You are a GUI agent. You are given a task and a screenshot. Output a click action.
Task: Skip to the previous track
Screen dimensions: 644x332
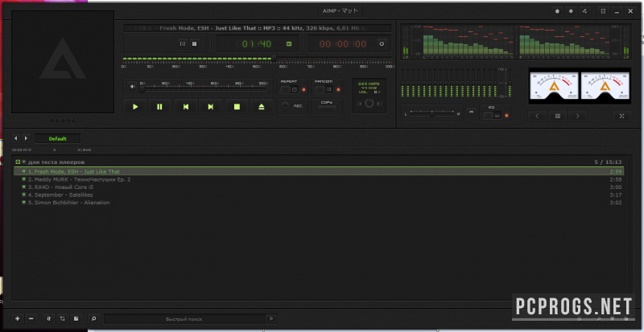click(x=186, y=107)
